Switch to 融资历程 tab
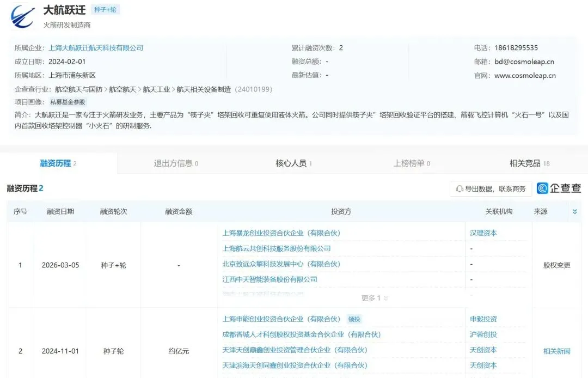 coord(58,163)
